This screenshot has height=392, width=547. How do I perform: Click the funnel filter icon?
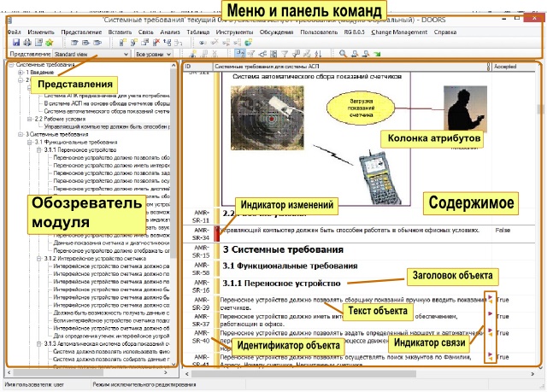pos(285,54)
